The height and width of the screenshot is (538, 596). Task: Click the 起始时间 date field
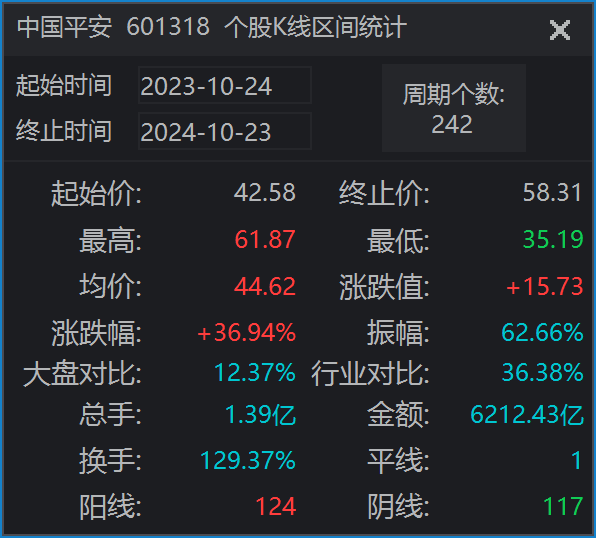click(x=225, y=85)
